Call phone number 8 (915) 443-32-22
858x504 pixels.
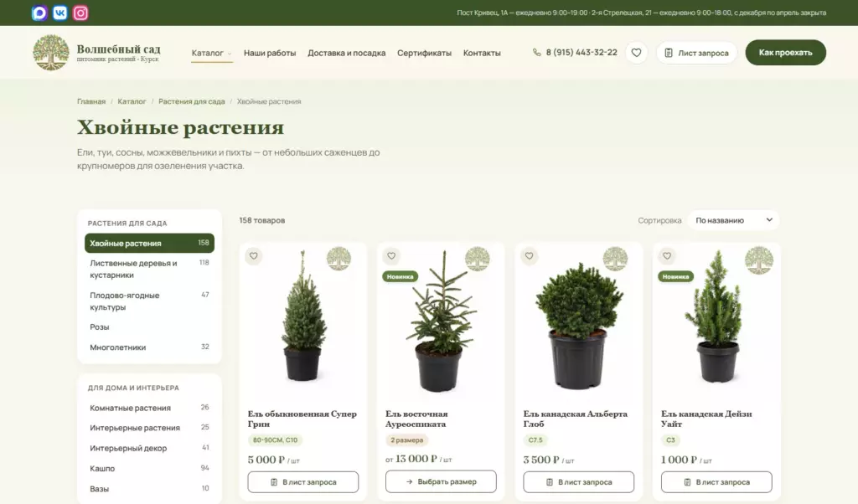581,53
